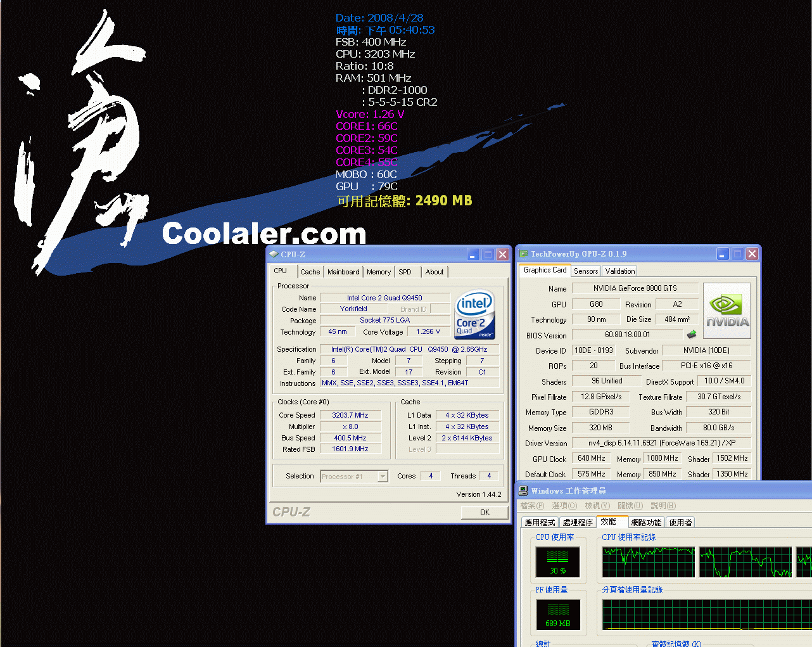Switch to the Cache tab in CPU-Z
The image size is (812, 647).
pos(310,272)
